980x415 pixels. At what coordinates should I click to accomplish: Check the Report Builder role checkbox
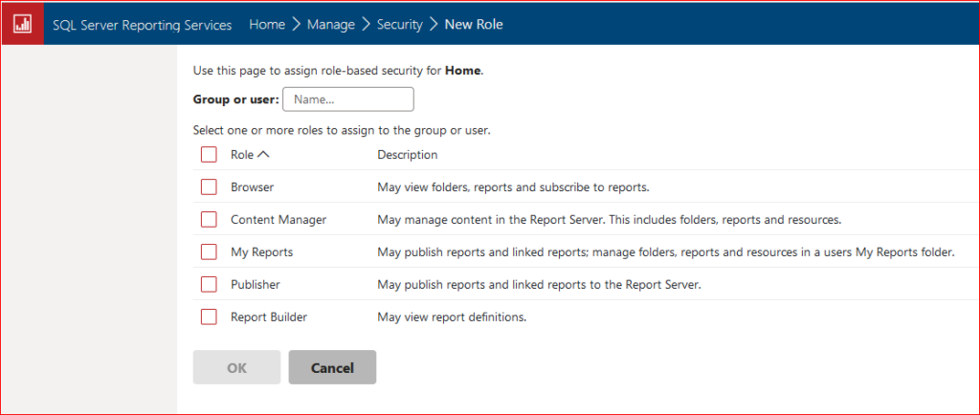point(209,317)
